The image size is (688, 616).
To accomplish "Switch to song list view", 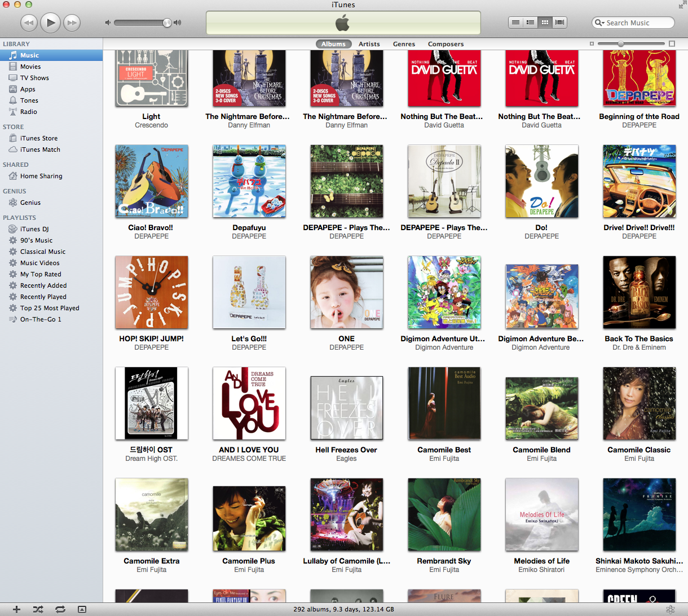I will point(515,23).
